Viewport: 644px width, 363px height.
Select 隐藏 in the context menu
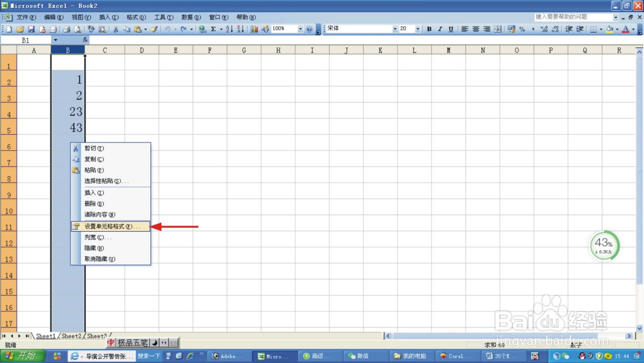111,248
